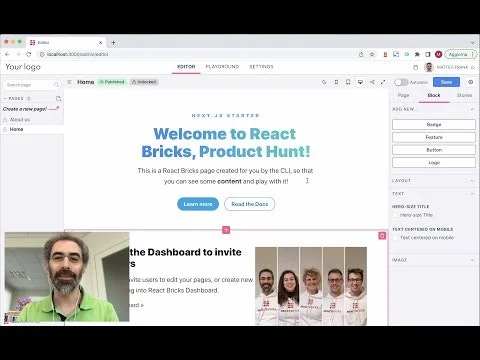Collapse the PAGES list arrow

[x=5, y=99]
